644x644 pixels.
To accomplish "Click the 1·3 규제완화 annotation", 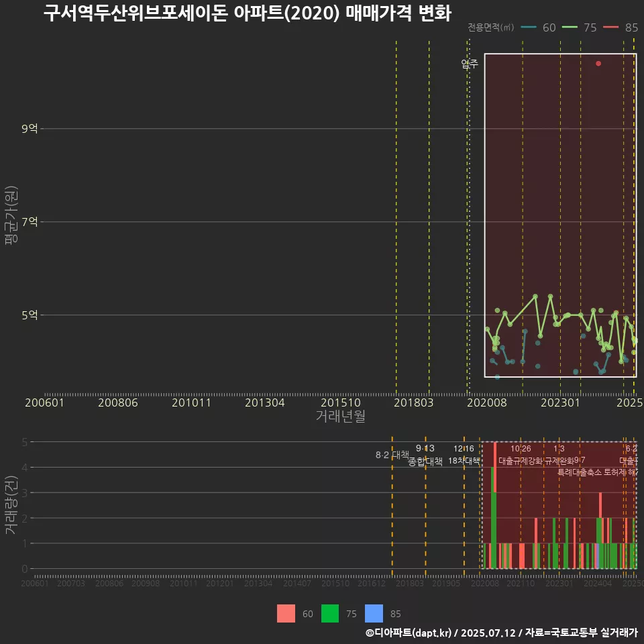I will pos(559,455).
